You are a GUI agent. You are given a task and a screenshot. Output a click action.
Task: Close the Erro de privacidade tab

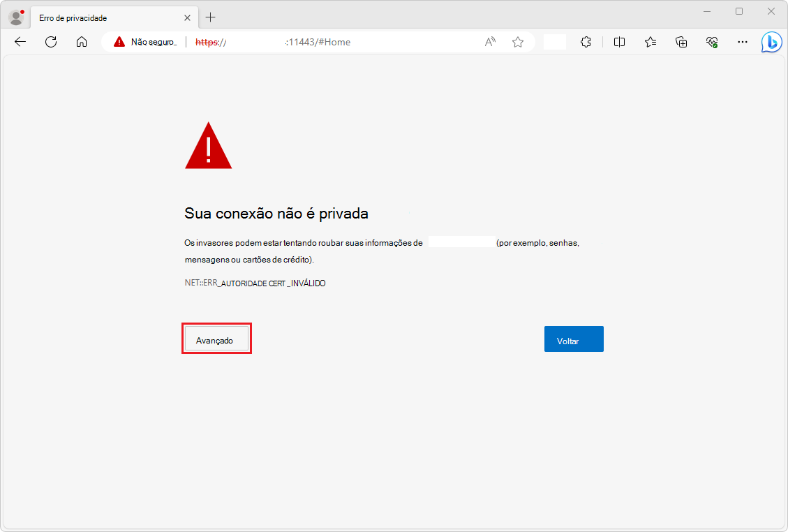[x=186, y=16]
